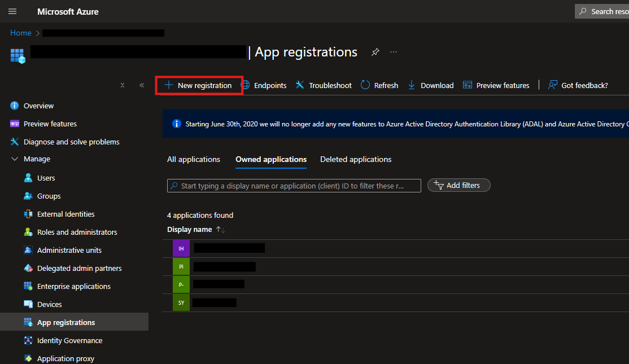The image size is (629, 364).
Task: Open the SY application row
Action: (x=396, y=302)
